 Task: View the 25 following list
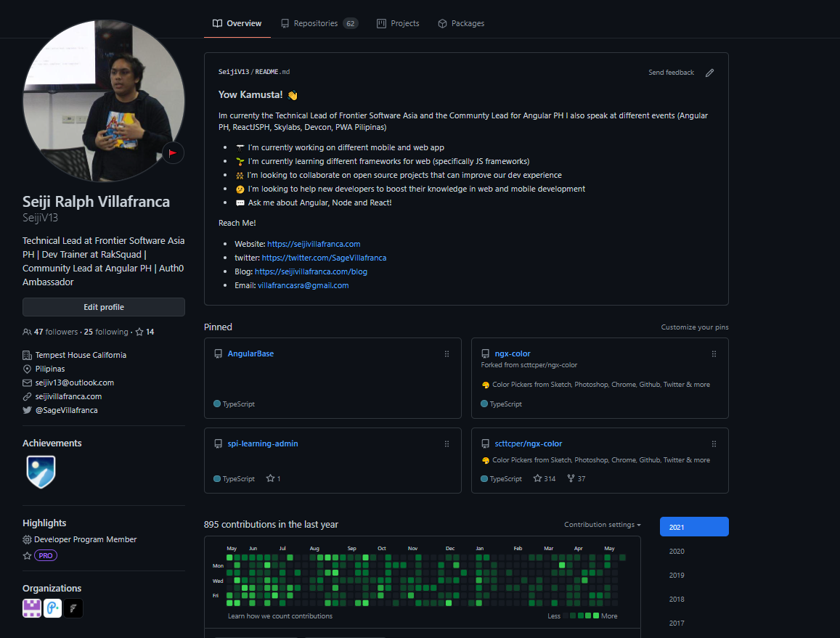point(106,332)
